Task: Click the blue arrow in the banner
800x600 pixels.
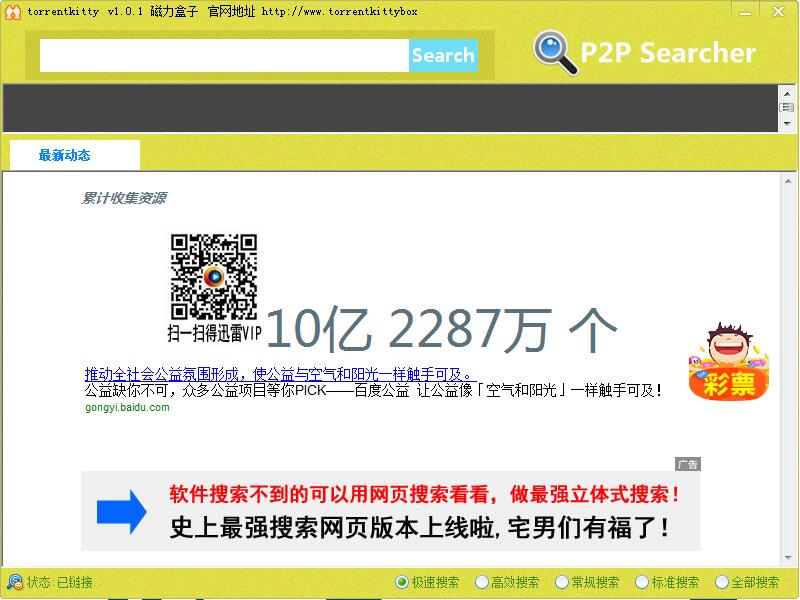Action: [x=121, y=512]
